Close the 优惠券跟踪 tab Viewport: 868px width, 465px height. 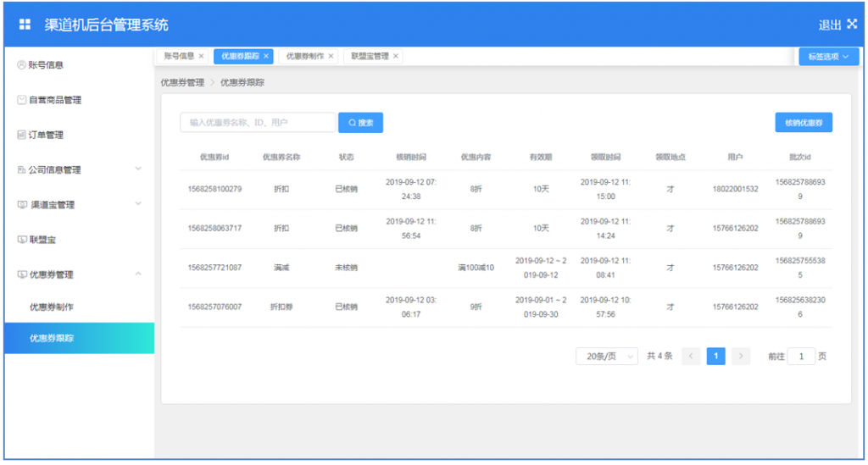266,56
